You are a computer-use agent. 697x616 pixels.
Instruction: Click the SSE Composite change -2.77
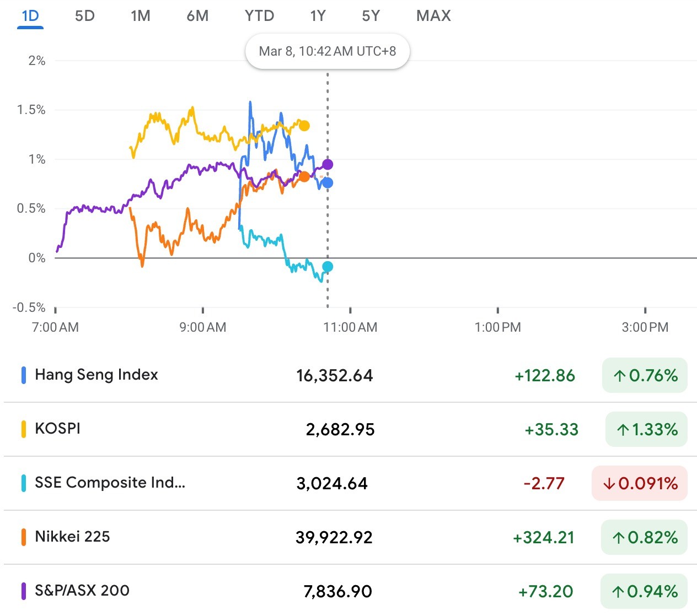[x=544, y=484]
